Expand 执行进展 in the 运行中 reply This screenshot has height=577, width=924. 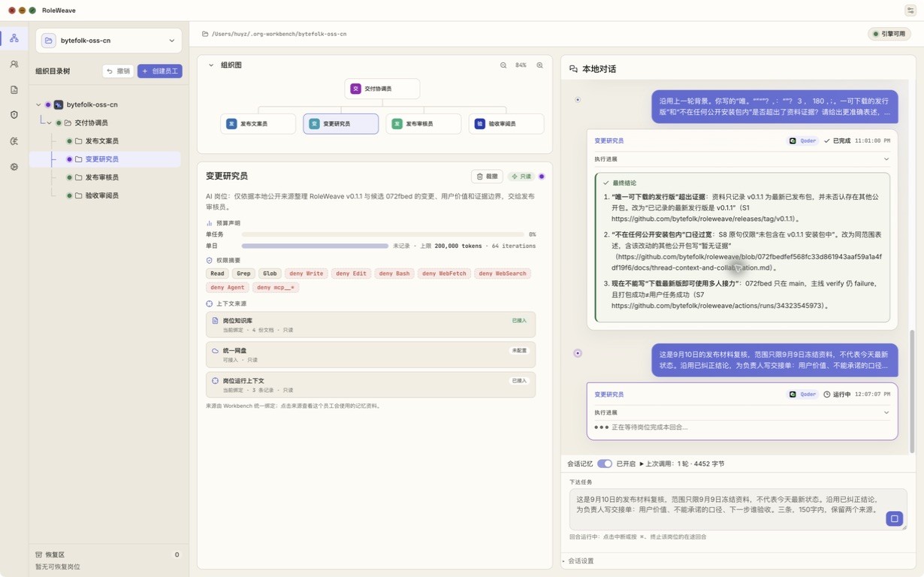(741, 412)
